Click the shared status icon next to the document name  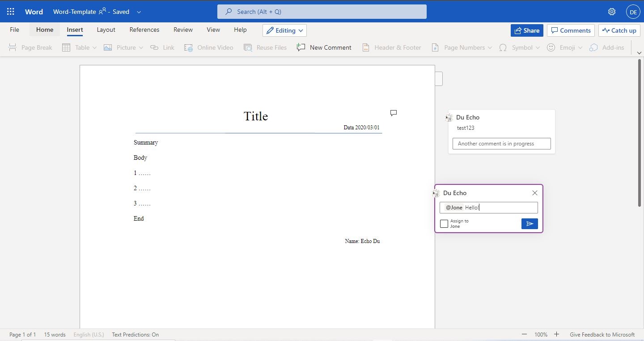pyautogui.click(x=102, y=12)
